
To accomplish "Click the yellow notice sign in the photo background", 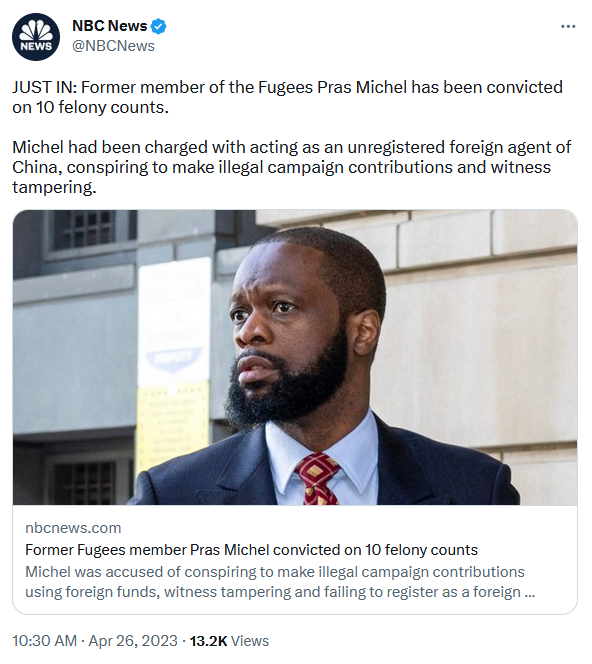I will (x=173, y=426).
